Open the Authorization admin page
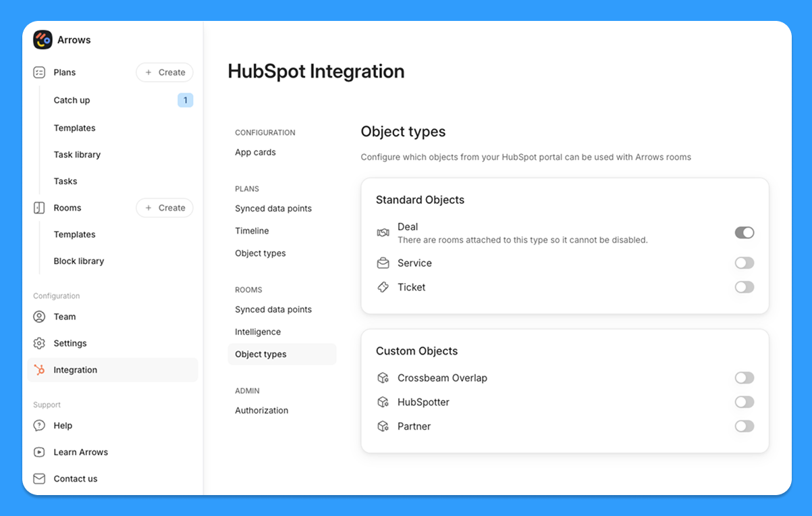The image size is (812, 516). (262, 411)
